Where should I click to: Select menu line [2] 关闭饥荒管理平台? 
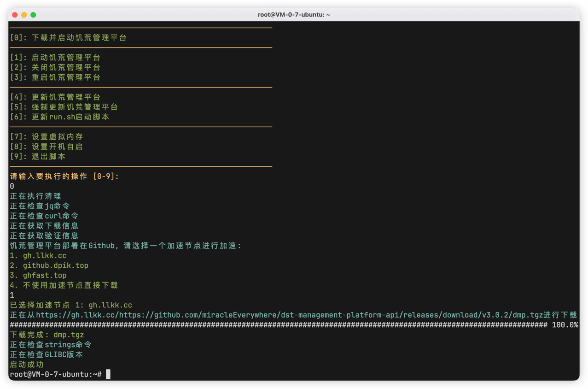55,67
